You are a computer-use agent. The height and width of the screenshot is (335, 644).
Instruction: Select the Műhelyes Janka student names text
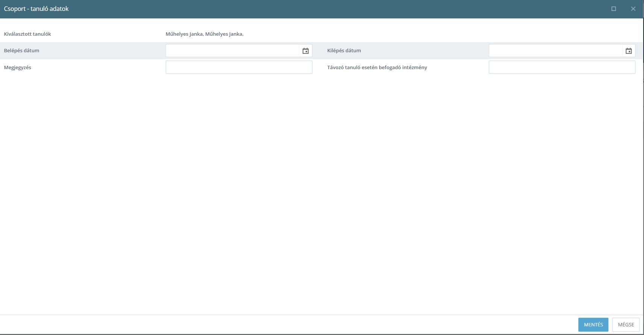point(204,34)
